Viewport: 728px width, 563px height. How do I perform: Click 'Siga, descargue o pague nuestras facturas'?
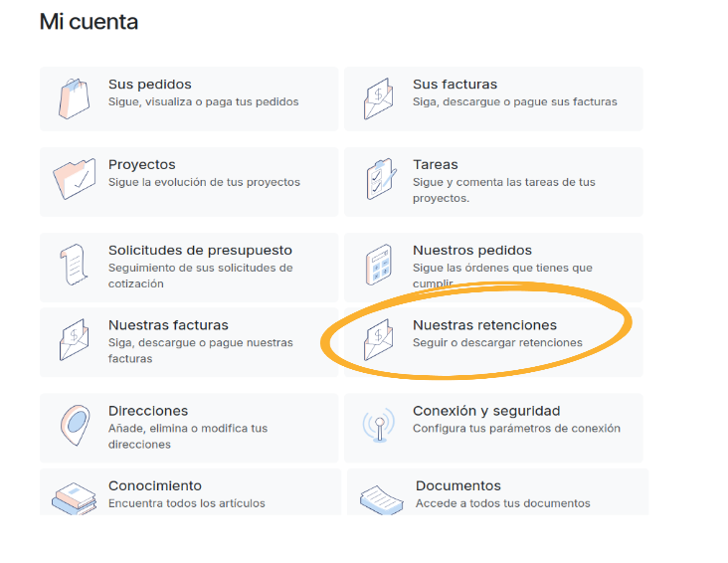(x=201, y=351)
